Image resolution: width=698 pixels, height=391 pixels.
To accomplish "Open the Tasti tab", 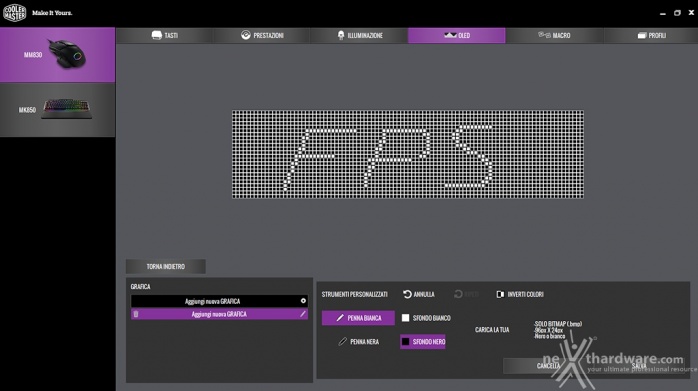I will [165, 35].
